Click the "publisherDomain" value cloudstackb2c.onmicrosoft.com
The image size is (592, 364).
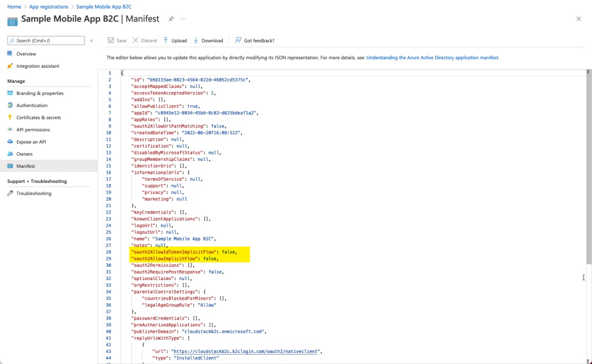point(223,332)
